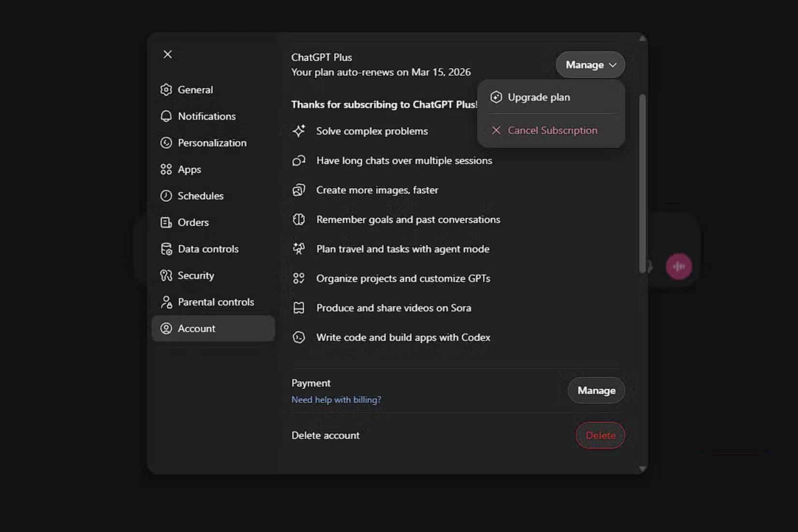The image size is (798, 532).
Task: Click the agent mode travel icon
Action: pos(299,249)
